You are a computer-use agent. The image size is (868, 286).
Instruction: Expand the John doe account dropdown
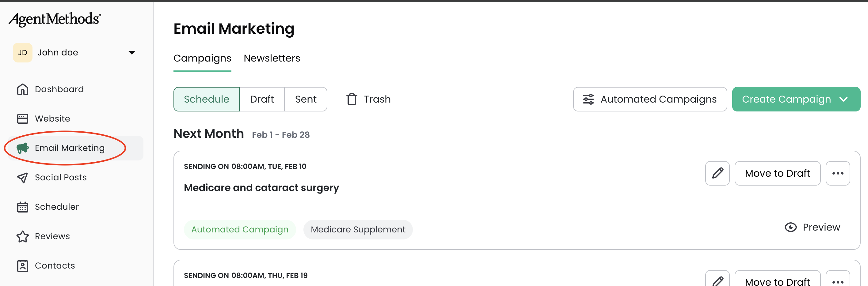132,52
